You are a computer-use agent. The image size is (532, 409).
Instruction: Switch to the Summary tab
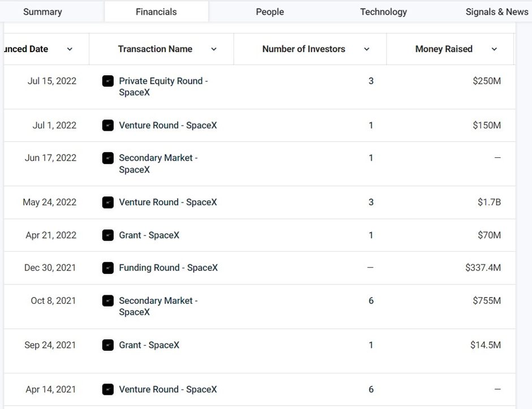pos(43,12)
